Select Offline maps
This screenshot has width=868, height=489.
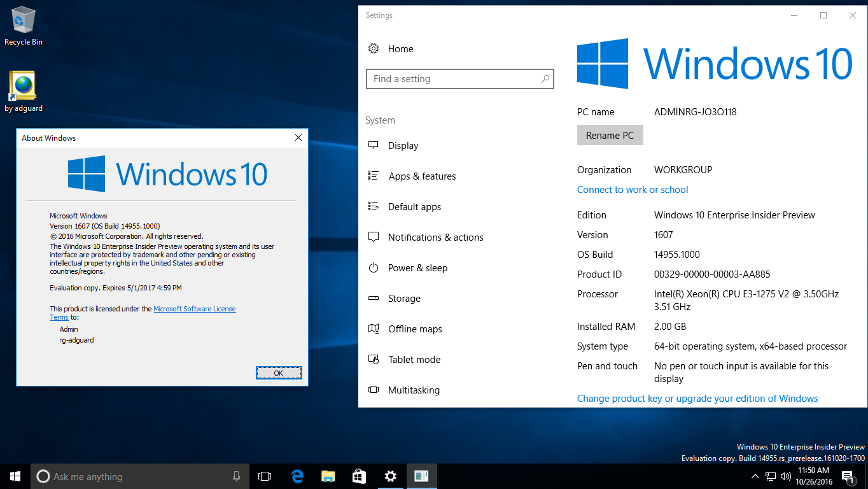click(x=415, y=329)
